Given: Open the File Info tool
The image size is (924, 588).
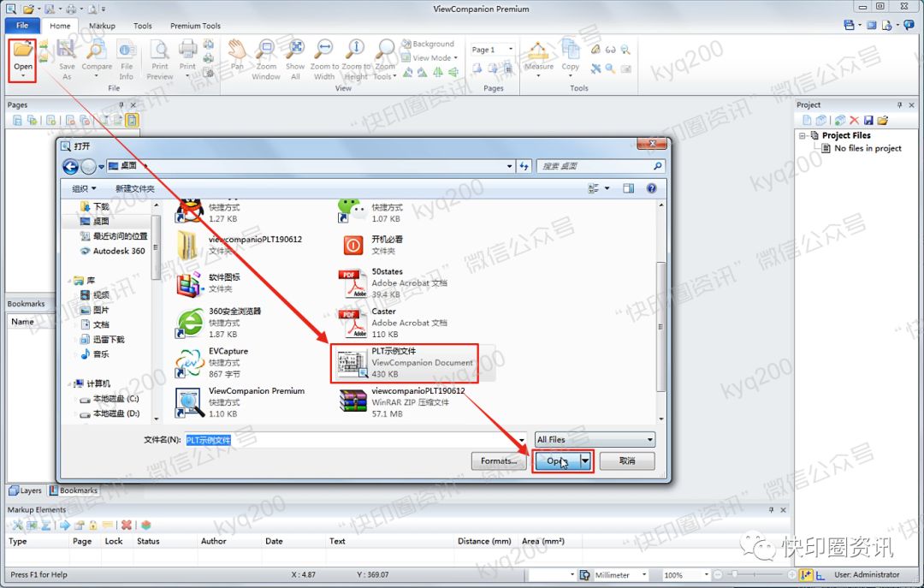Looking at the screenshot, I should pyautogui.click(x=126, y=59).
